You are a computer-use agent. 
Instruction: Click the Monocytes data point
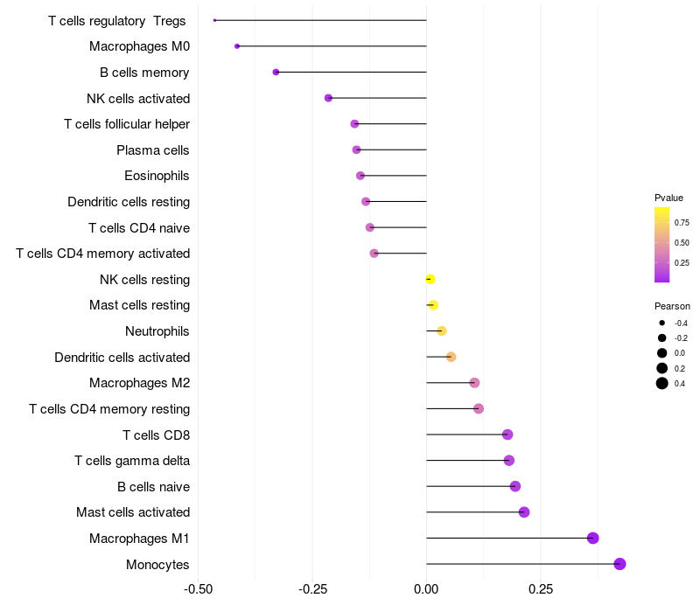click(x=619, y=564)
